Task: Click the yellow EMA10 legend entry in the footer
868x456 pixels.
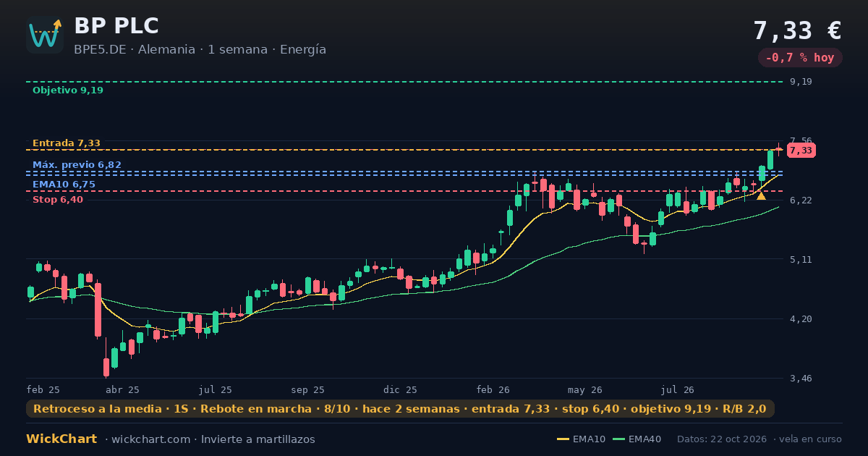Action: [581, 439]
